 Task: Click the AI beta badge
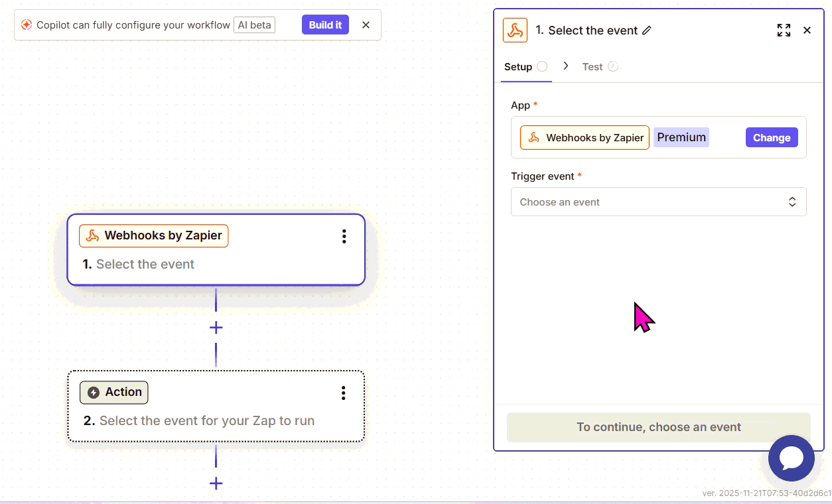[x=254, y=25]
